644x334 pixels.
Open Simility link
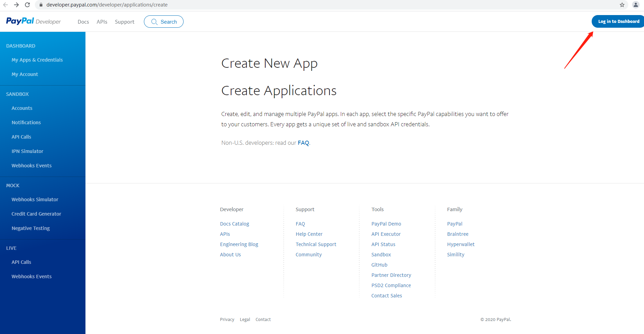pos(456,255)
